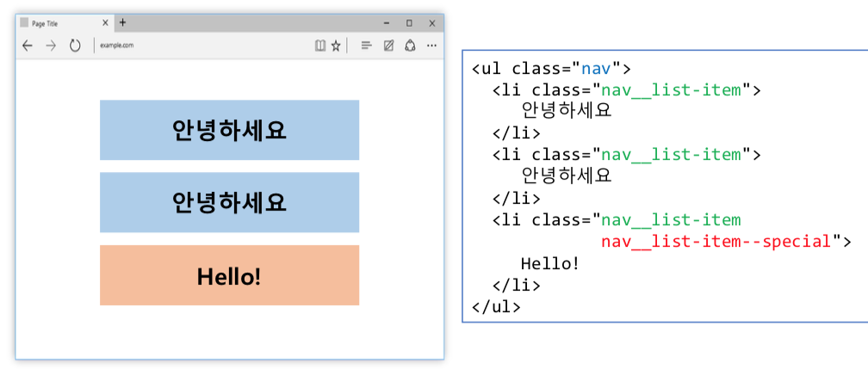The image size is (868, 375).
Task: Close the browser window
Action: pos(432,23)
